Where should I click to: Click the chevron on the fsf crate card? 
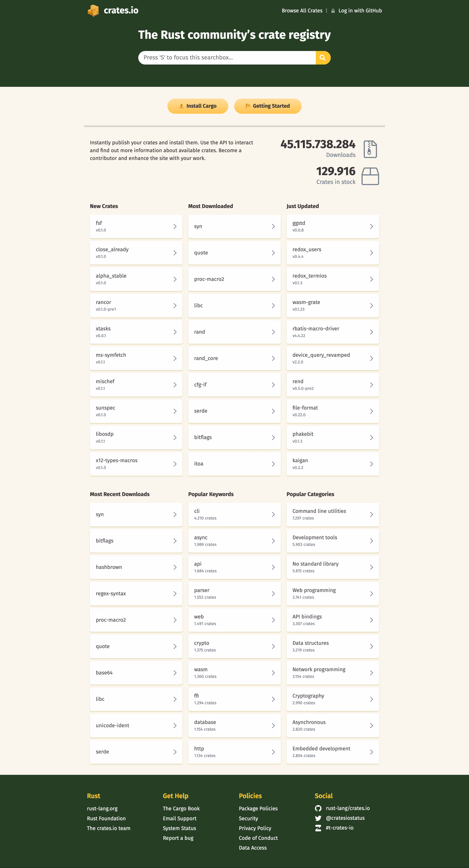(175, 226)
